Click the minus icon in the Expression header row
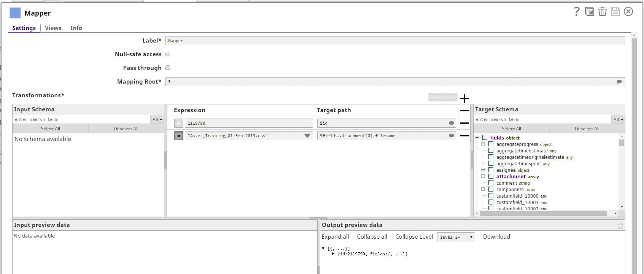Screen dimensions: 644x274 click(x=464, y=111)
